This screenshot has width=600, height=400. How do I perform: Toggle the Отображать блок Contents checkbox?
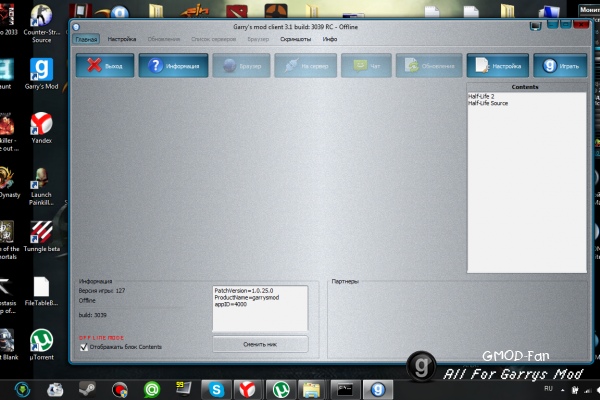(x=84, y=347)
